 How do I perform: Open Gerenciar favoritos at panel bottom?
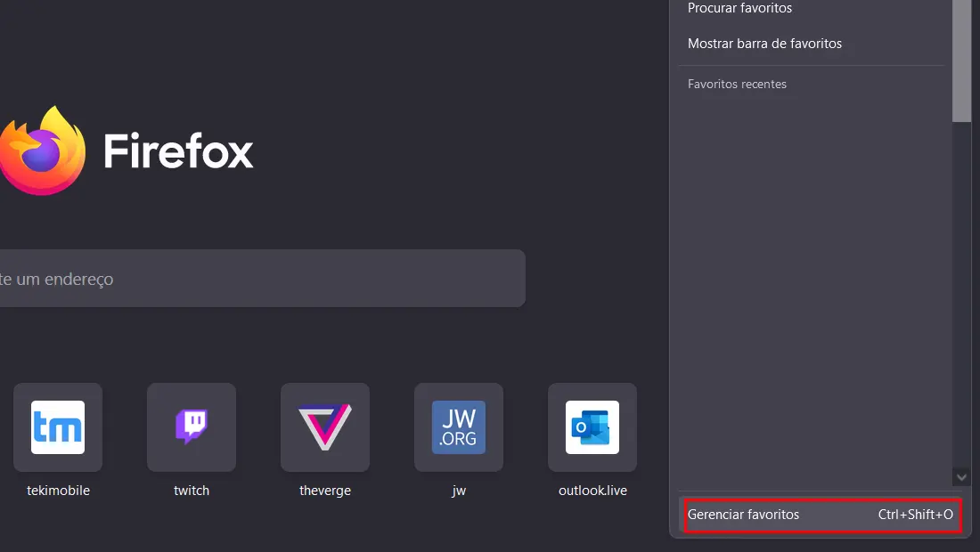[x=821, y=515]
